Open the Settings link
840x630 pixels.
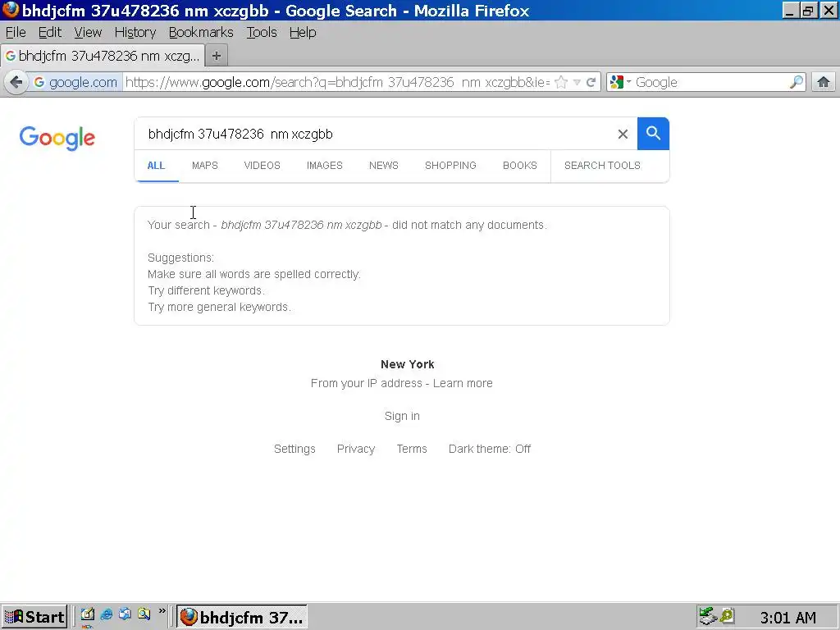point(294,449)
